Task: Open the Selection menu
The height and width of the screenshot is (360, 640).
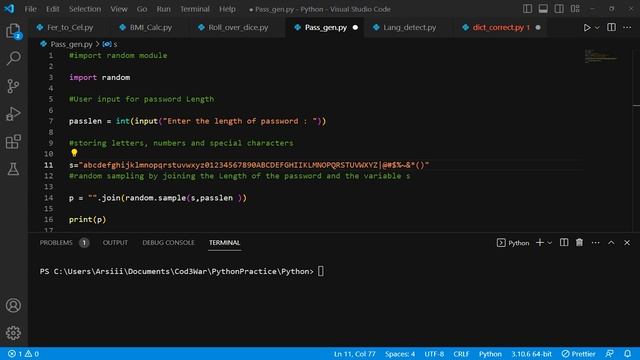Action: 85,9
